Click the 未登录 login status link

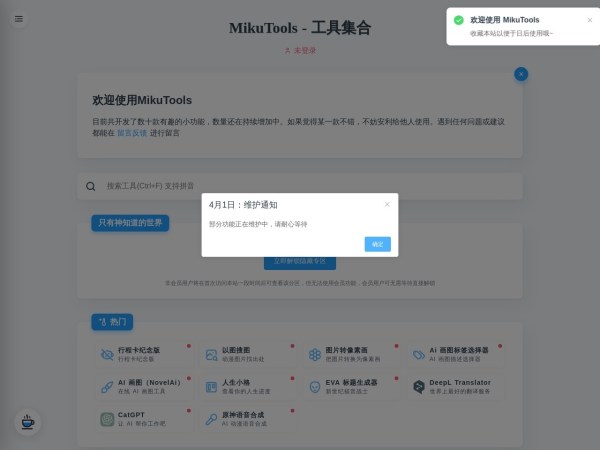pos(300,50)
